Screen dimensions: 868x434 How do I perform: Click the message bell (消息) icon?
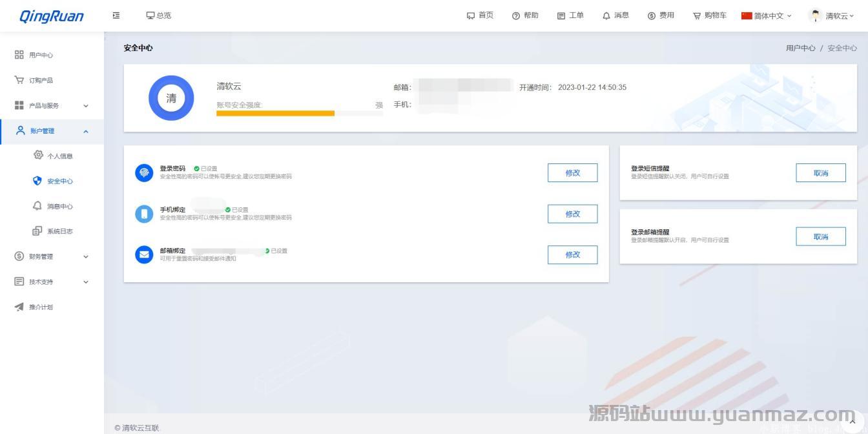[x=606, y=15]
